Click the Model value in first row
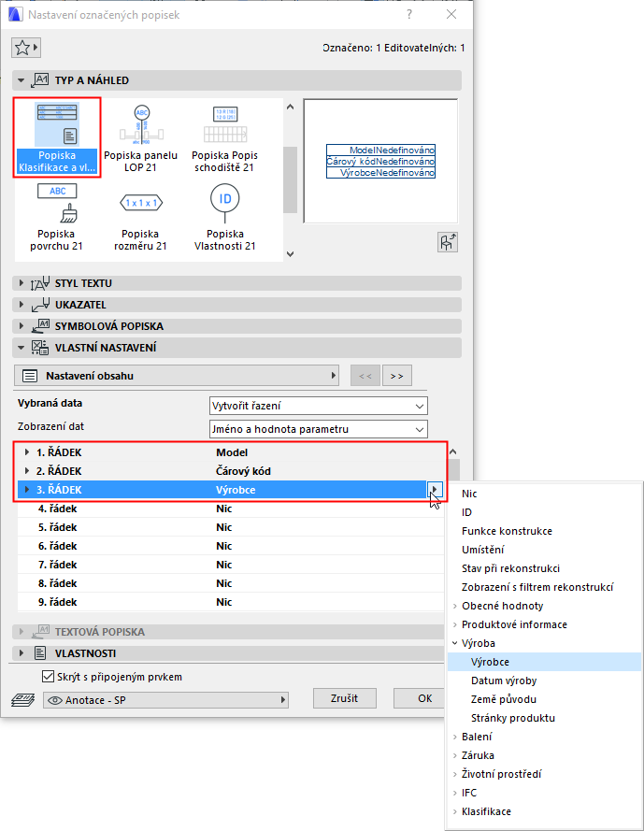This screenshot has height=831, width=644. pyautogui.click(x=232, y=452)
